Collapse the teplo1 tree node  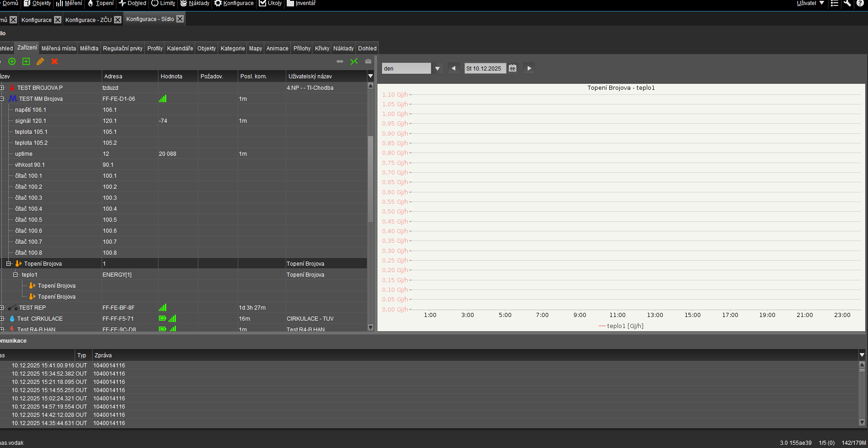tap(15, 274)
